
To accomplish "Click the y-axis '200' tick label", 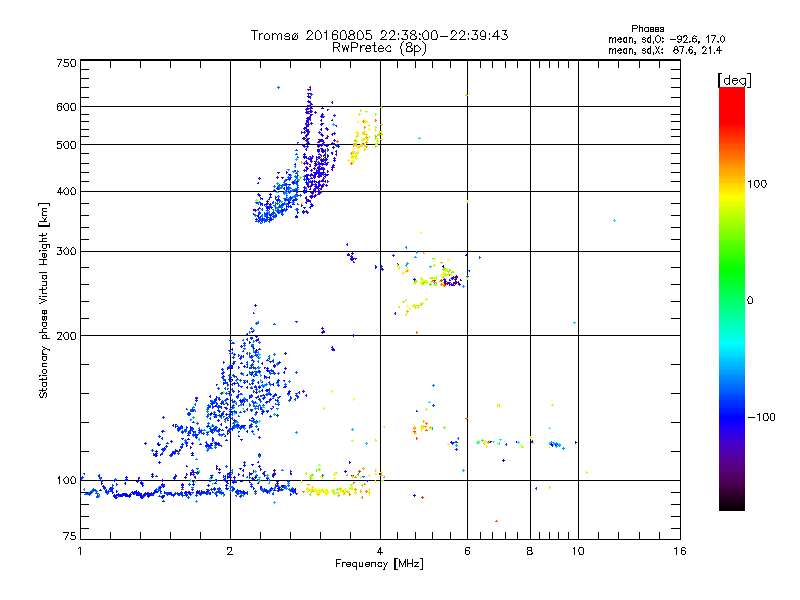I will coord(66,336).
